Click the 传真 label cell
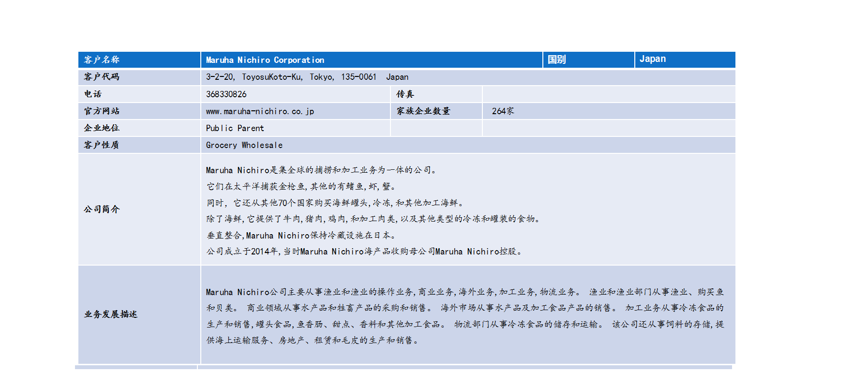The width and height of the screenshot is (868, 388). (x=436, y=94)
